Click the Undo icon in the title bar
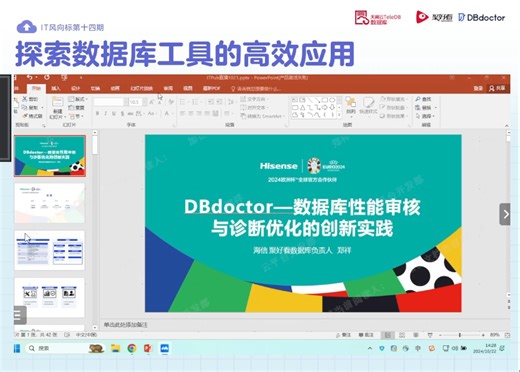 30,77
